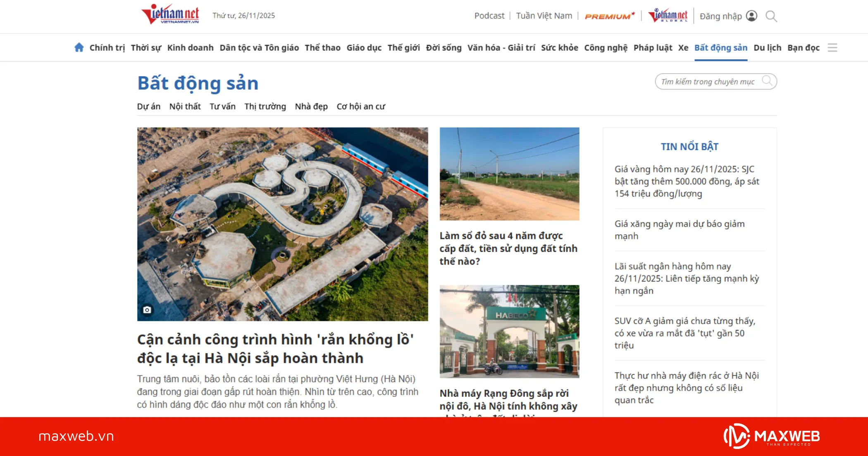Click the camera icon on the featured snake-building photo
The image size is (868, 456).
[148, 310]
